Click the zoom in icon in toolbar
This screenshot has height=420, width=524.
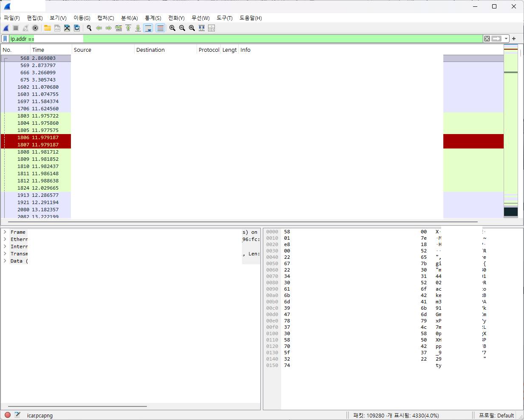[172, 28]
